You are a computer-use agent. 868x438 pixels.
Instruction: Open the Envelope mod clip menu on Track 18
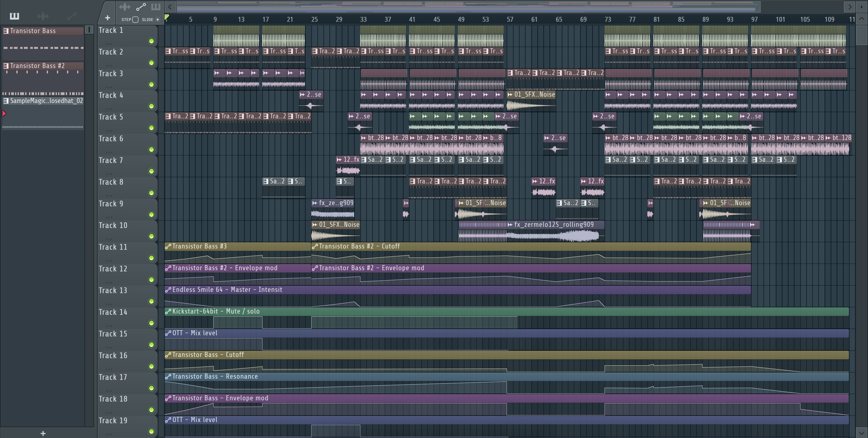(x=168, y=398)
